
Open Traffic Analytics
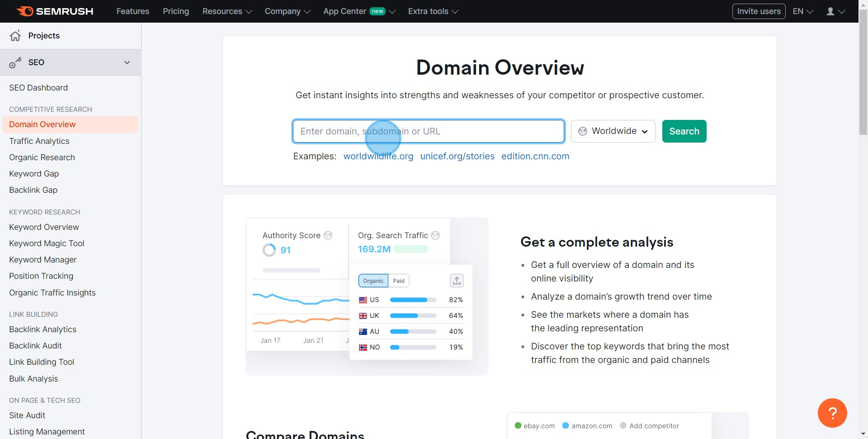click(39, 141)
